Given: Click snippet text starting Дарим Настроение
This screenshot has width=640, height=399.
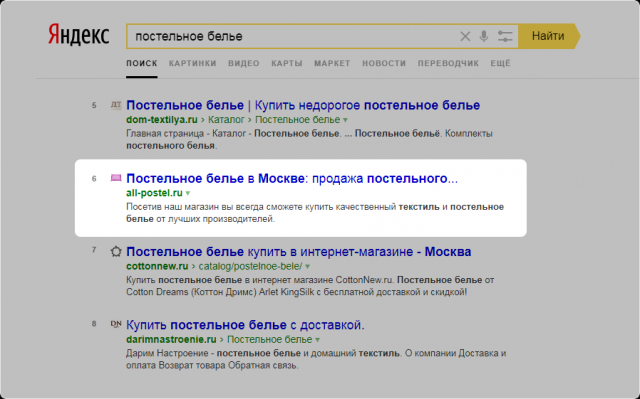Looking at the screenshot, I should (x=316, y=359).
